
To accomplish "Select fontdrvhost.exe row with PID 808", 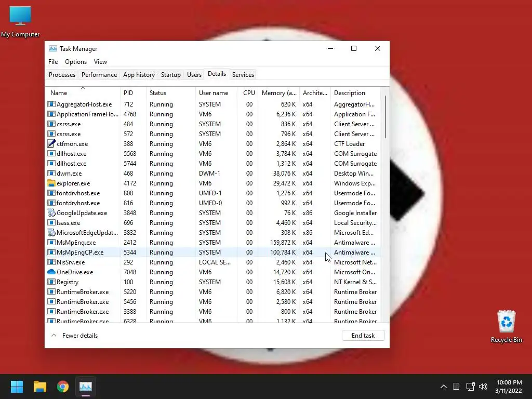I will (x=213, y=193).
